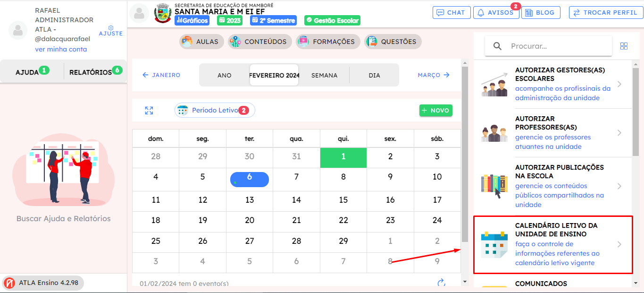Image resolution: width=644 pixels, height=293 pixels.
Task: Click the '01/02/2024 tem 0 evento(s)' status text
Action: (184, 284)
